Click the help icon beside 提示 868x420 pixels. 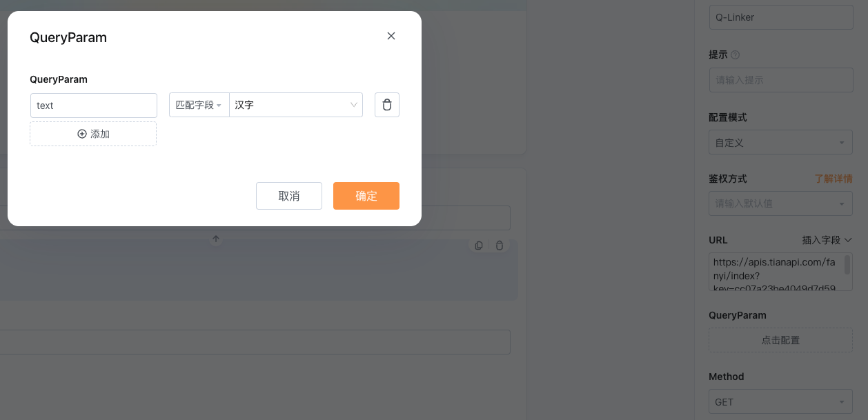pyautogui.click(x=735, y=55)
